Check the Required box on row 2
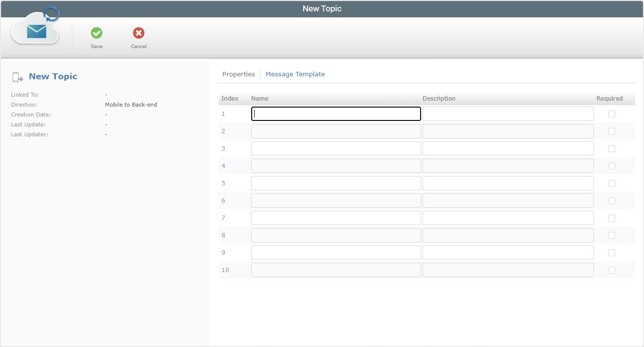The width and height of the screenshot is (644, 347). (611, 131)
